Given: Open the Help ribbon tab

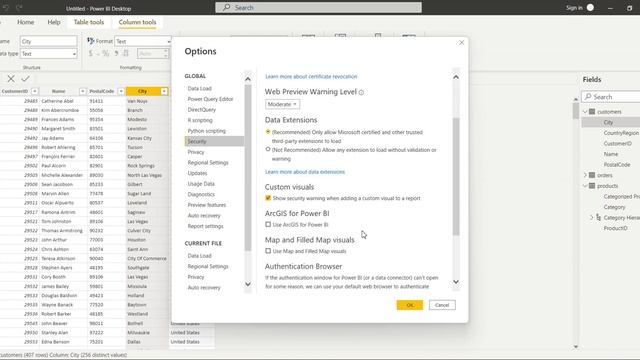Looking at the screenshot, I should click(x=53, y=22).
